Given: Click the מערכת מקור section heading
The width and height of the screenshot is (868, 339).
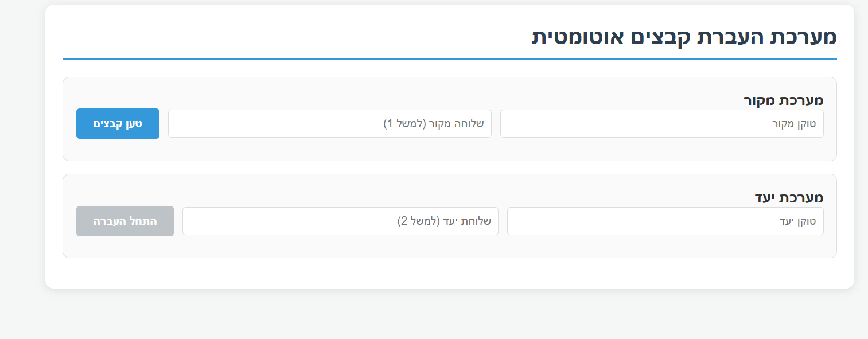Looking at the screenshot, I should 783,101.
